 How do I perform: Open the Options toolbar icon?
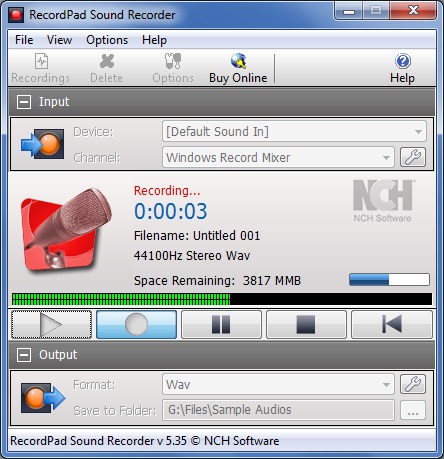173,69
